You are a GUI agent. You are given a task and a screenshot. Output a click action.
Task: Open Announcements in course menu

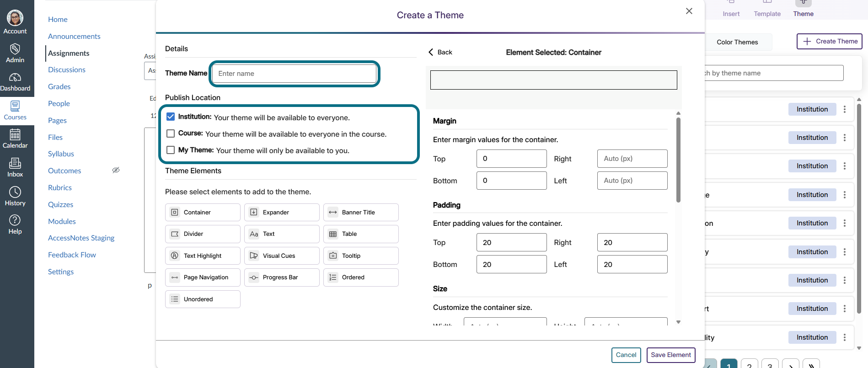pyautogui.click(x=74, y=36)
